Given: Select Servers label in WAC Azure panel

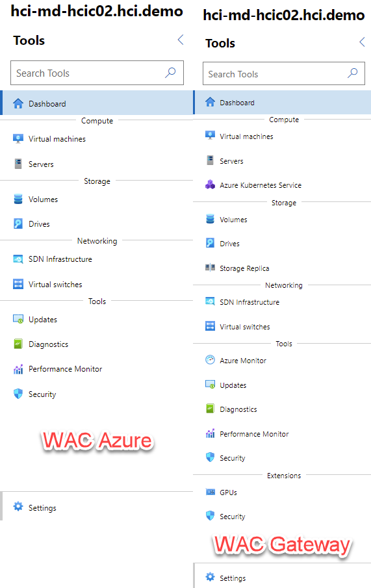Looking at the screenshot, I should [x=41, y=164].
